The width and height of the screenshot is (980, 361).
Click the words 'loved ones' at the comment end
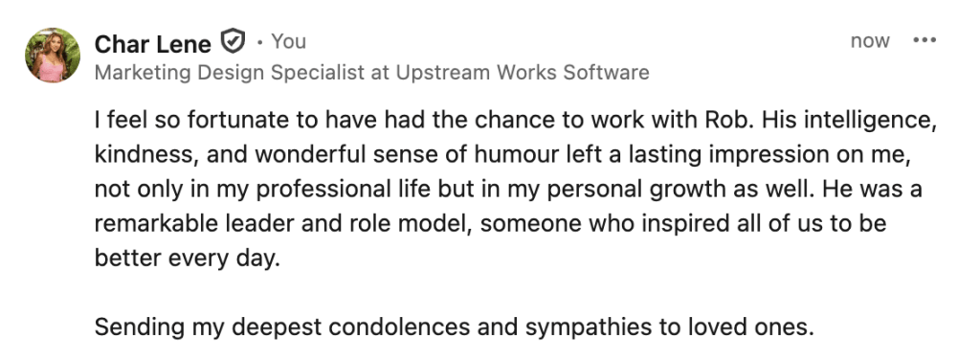750,327
